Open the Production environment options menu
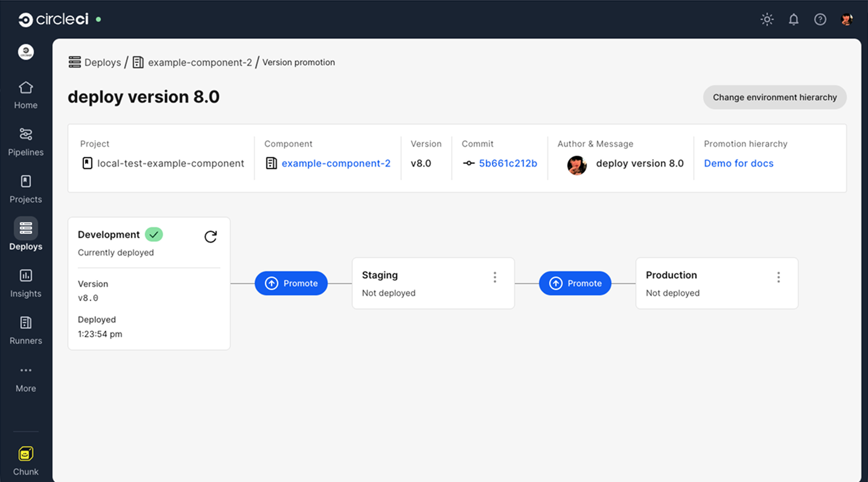This screenshot has width=868, height=482. 779,277
